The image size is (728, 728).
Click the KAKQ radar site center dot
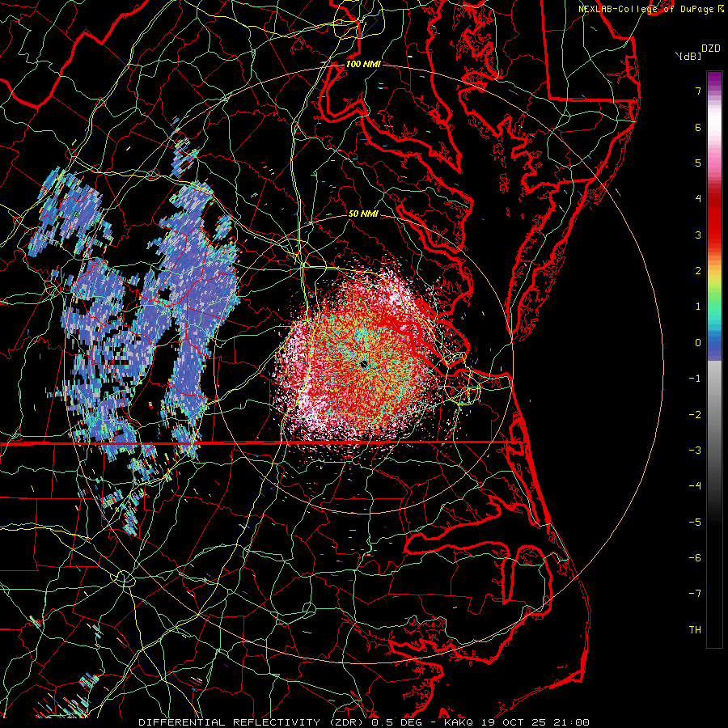(x=363, y=364)
